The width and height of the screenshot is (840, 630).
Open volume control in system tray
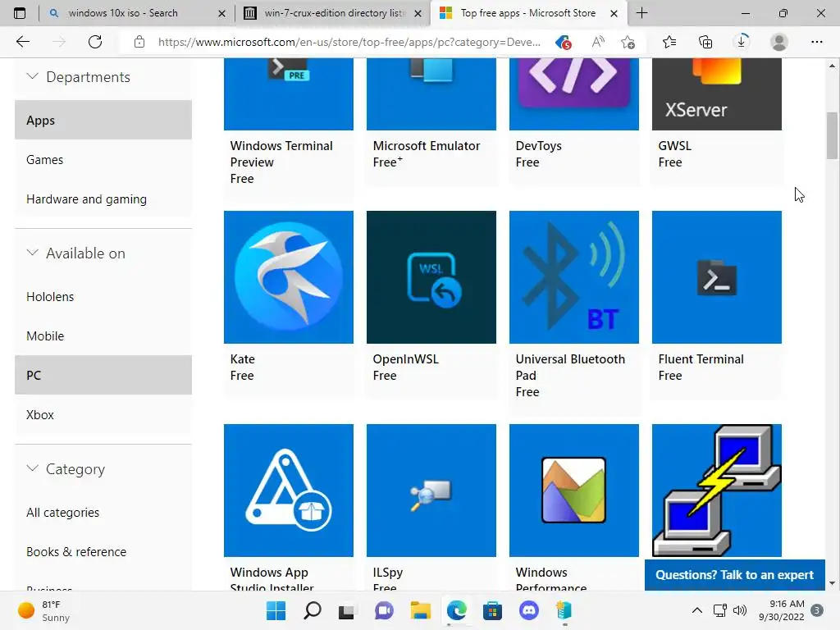point(740,610)
